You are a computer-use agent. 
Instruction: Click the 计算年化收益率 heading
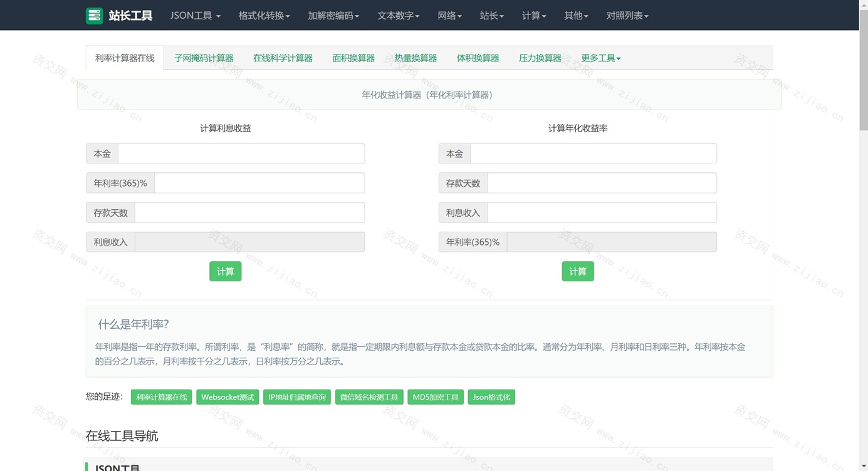(x=578, y=128)
